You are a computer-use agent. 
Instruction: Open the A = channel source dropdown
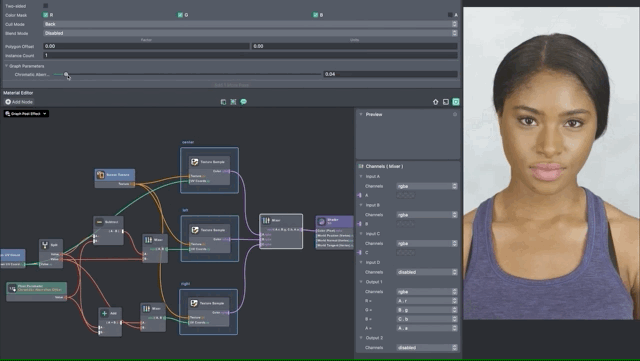coord(427,328)
